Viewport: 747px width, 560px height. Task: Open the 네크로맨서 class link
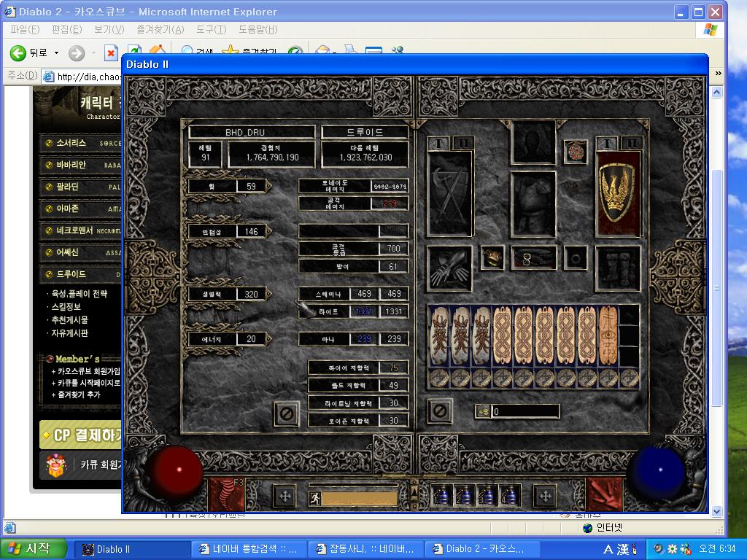pos(81,230)
